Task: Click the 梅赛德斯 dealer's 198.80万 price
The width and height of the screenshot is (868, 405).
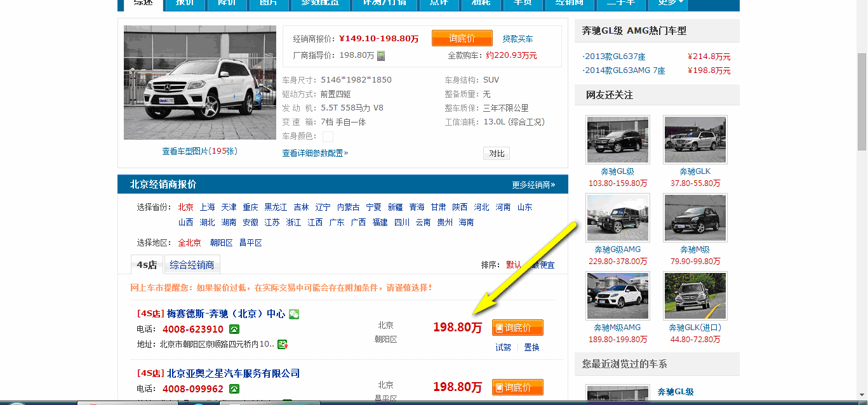Action: coord(457,328)
